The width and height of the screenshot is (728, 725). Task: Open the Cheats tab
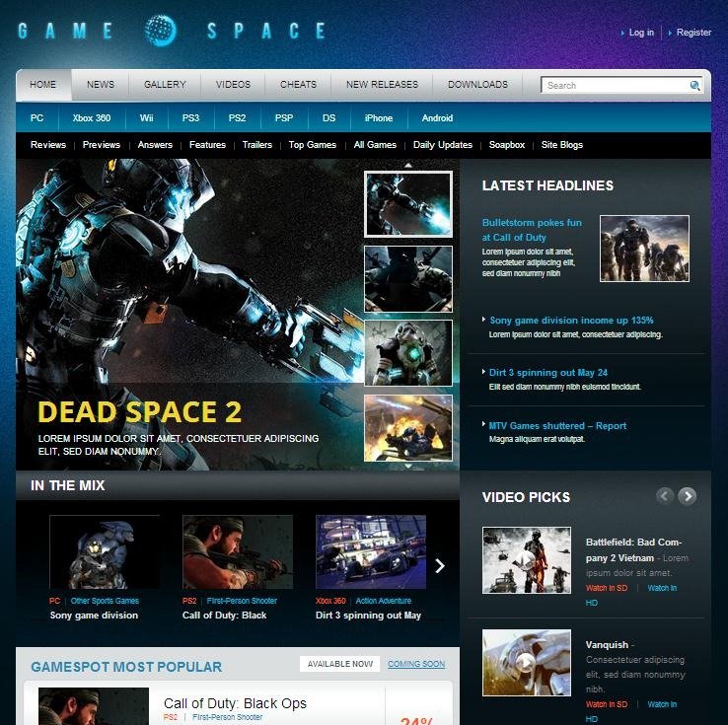[x=298, y=85]
